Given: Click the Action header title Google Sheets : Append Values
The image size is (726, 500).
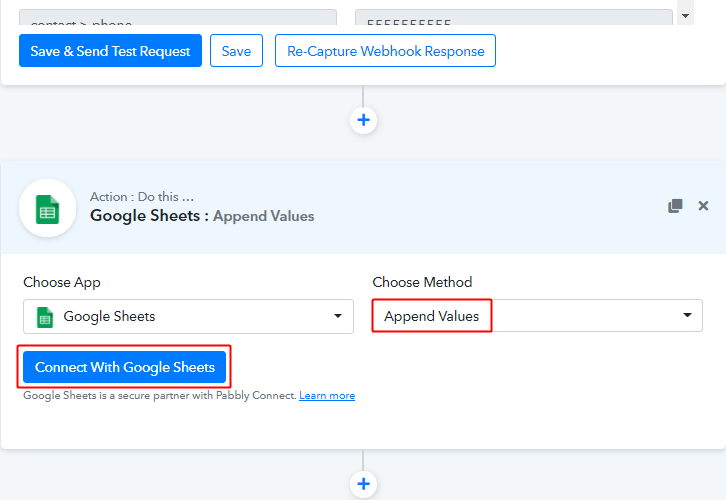Looking at the screenshot, I should 202,216.
